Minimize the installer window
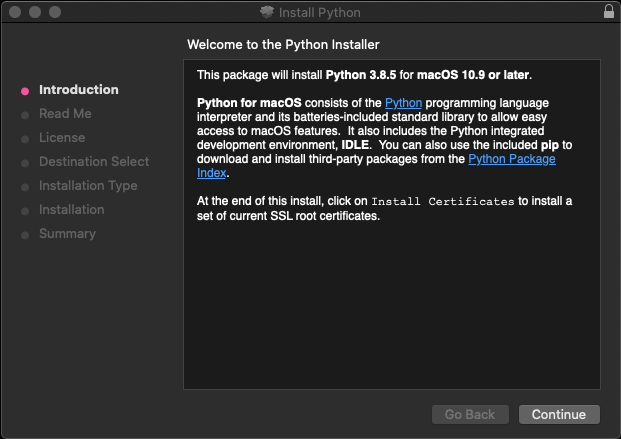This screenshot has width=621, height=439. pyautogui.click(x=35, y=12)
